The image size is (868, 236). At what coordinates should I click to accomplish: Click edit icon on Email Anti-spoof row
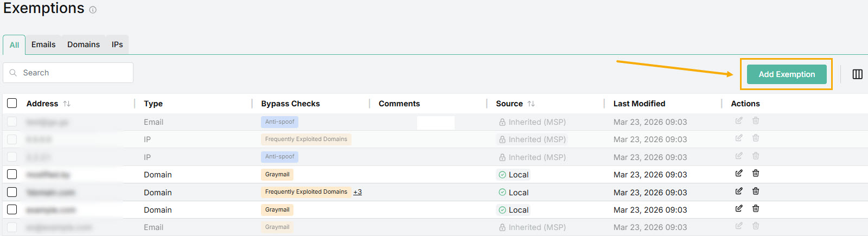coord(739,120)
